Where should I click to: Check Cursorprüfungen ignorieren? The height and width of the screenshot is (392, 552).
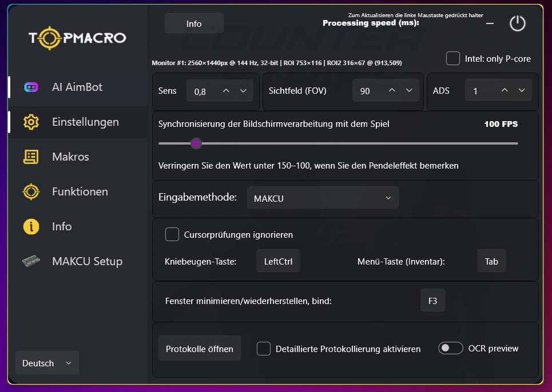coord(172,234)
